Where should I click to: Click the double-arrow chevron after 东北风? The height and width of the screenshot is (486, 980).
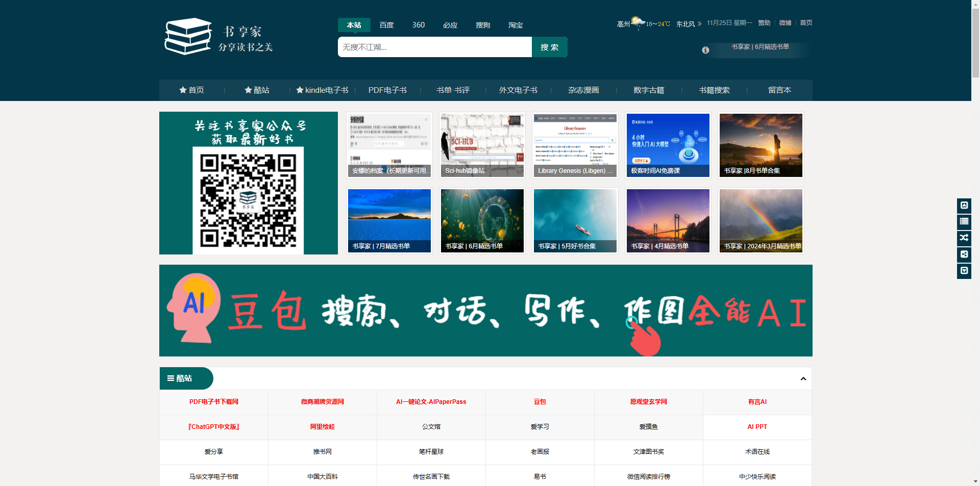point(700,23)
